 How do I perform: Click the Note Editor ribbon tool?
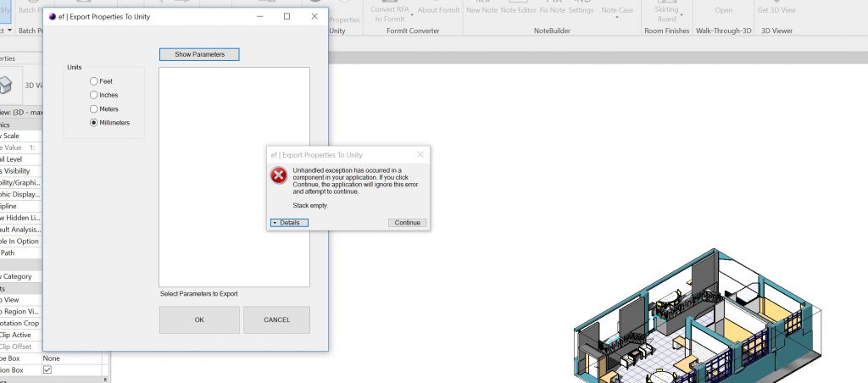point(519,10)
